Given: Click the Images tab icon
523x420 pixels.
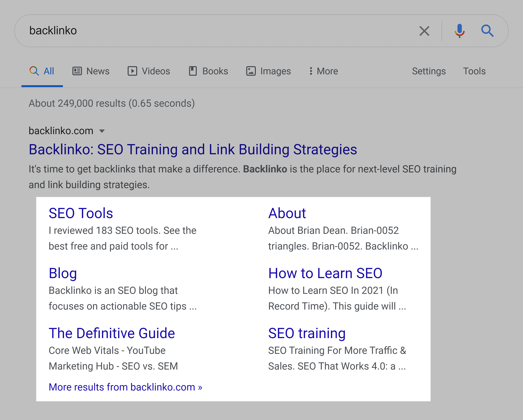Looking at the screenshot, I should [250, 71].
